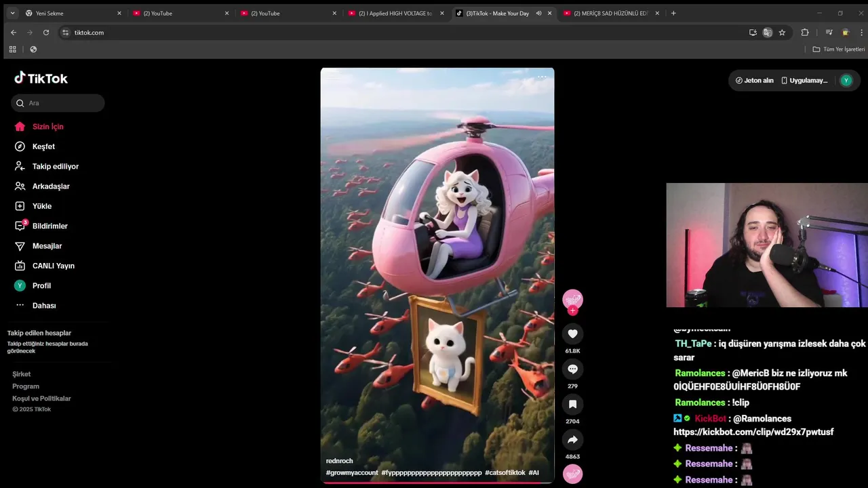The height and width of the screenshot is (488, 868).
Task: Open the account avatar menu top right
Action: 846,80
